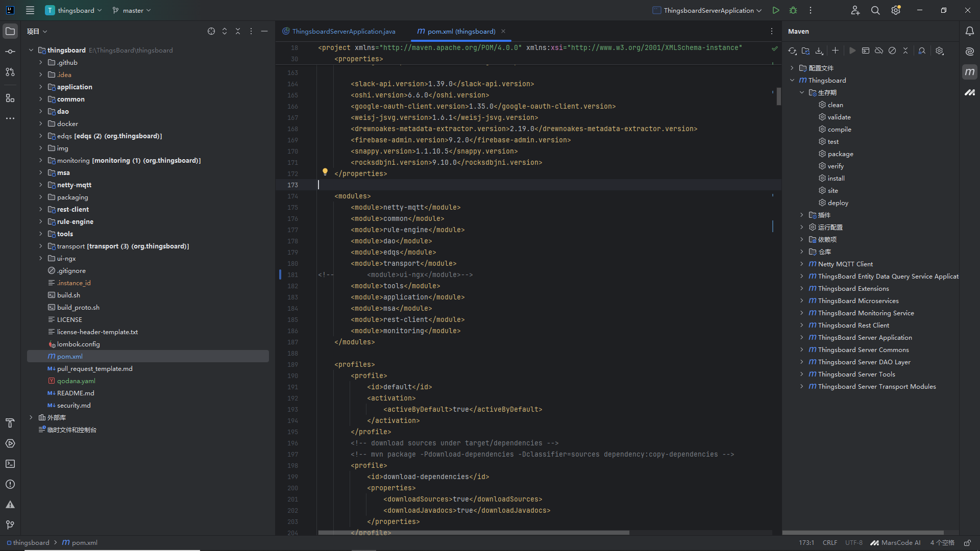Viewport: 980px width, 551px height.
Task: Toggle read-only lock in status bar
Action: 967,543
